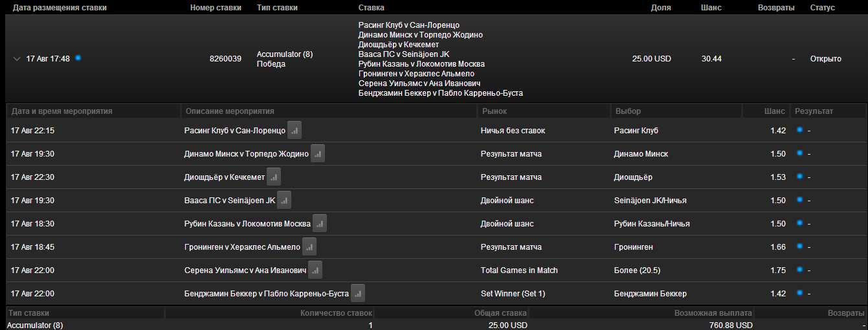Click 17 Авг 22:15 event time
This screenshot has height=330, width=868.
[x=32, y=131]
